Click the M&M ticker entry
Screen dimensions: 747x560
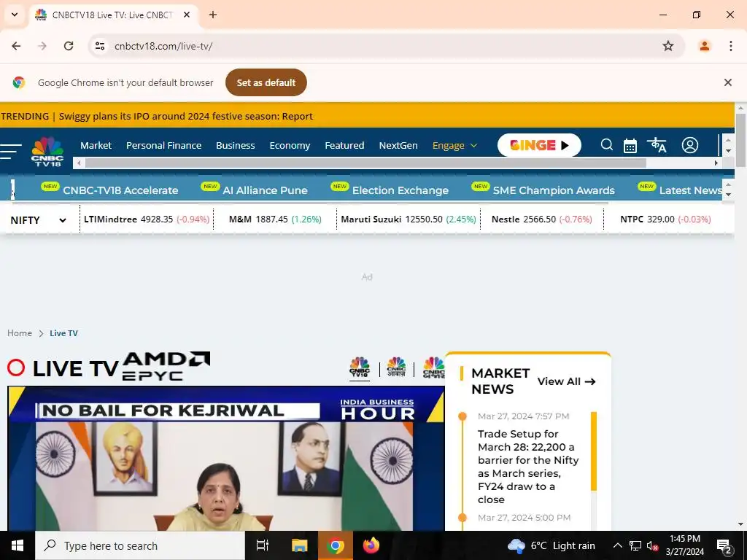tap(275, 219)
